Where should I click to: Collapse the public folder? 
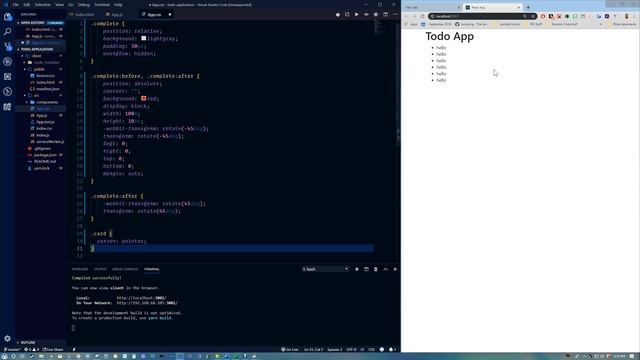(39, 69)
